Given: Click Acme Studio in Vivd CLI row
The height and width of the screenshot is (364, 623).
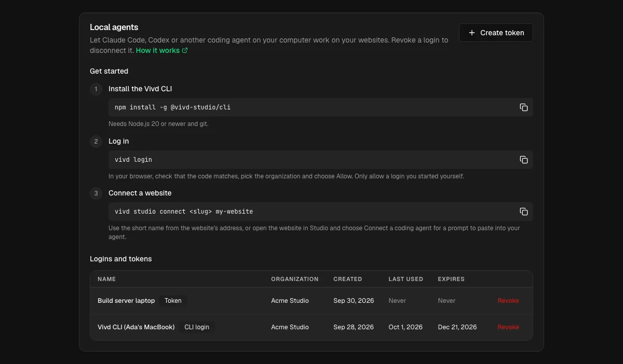Looking at the screenshot, I should point(290,327).
